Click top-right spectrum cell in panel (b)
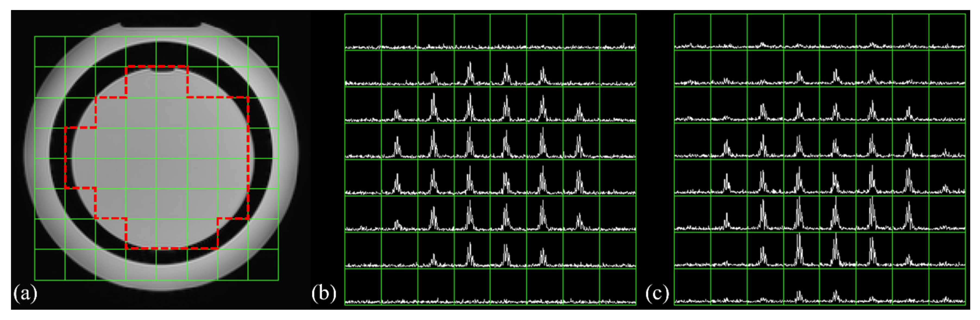980x320 pixels. click(x=618, y=32)
